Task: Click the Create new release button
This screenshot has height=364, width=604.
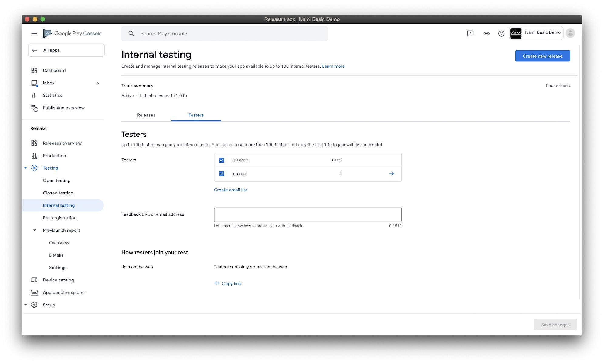Action: (542, 56)
